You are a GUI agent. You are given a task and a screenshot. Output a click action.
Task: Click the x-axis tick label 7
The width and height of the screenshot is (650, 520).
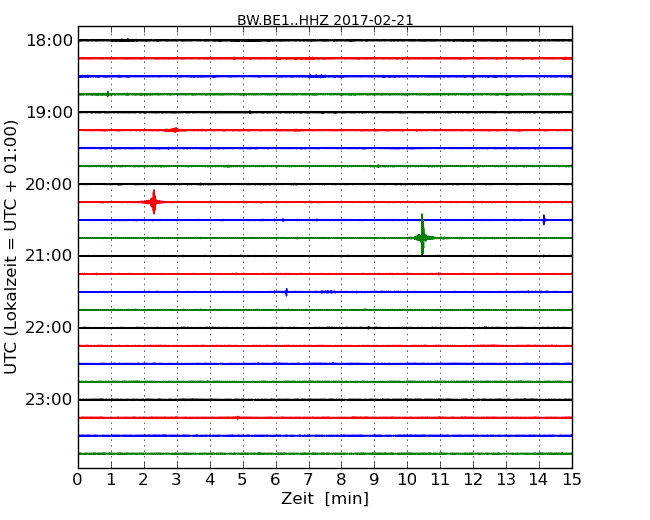click(308, 480)
